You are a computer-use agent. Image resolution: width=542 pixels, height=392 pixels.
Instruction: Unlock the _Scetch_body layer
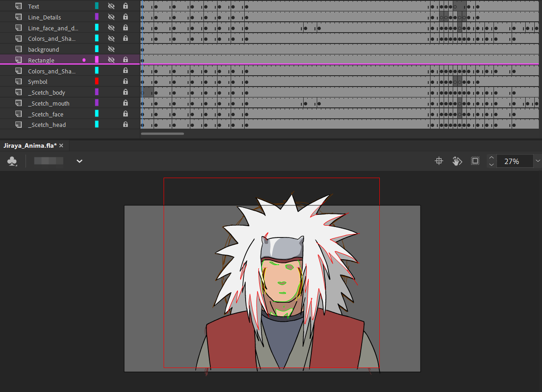126,92
